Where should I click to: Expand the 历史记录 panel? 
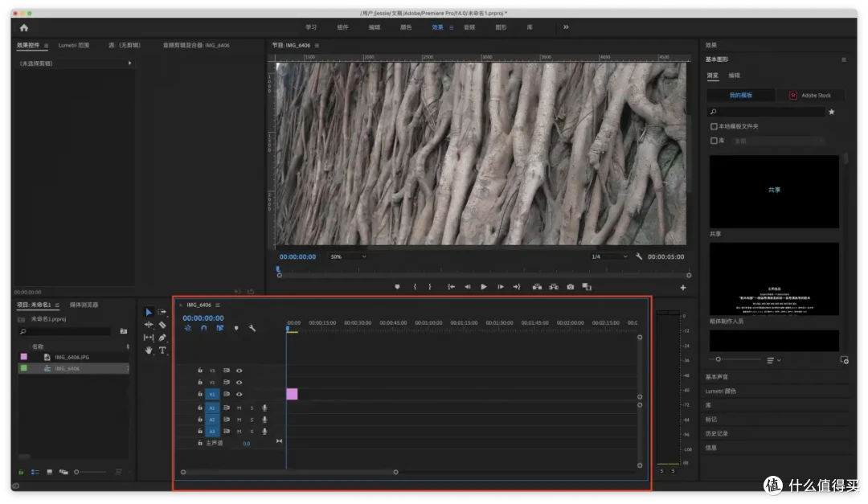coord(717,433)
